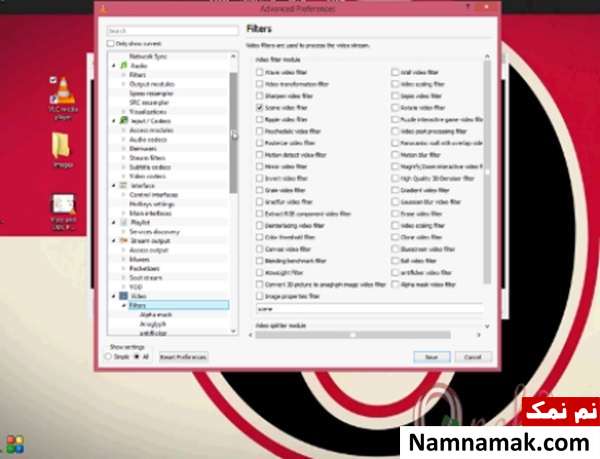Enable the Image properties filter checkbox
The width and height of the screenshot is (600, 459).
(260, 296)
